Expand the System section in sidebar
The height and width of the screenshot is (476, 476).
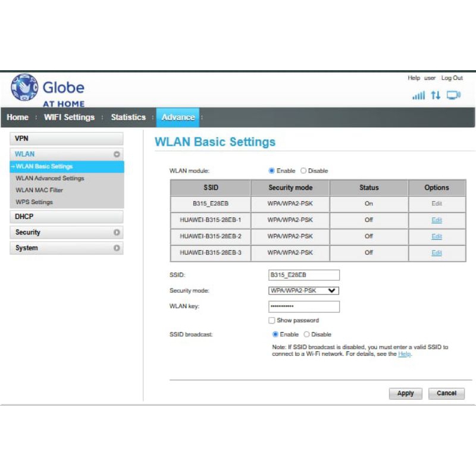(117, 248)
